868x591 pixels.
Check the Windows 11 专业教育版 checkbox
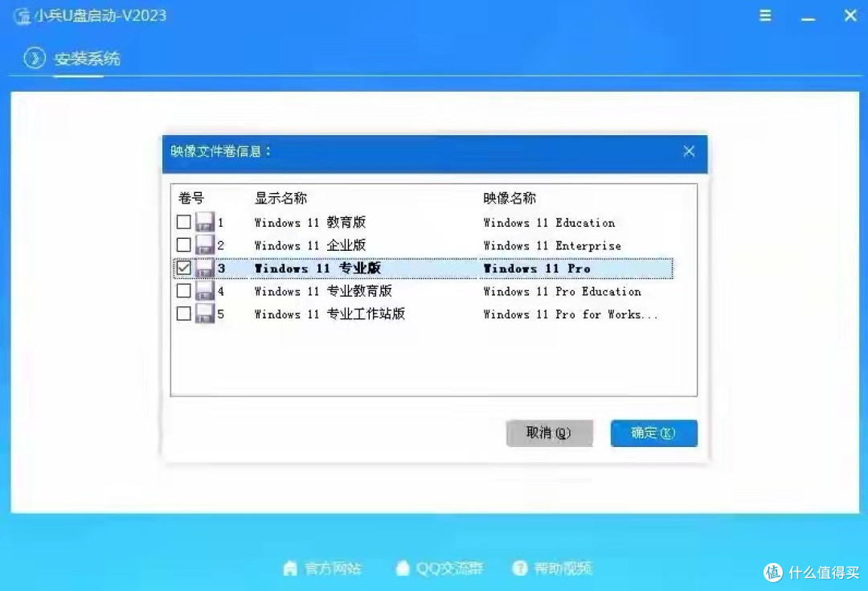(183, 291)
